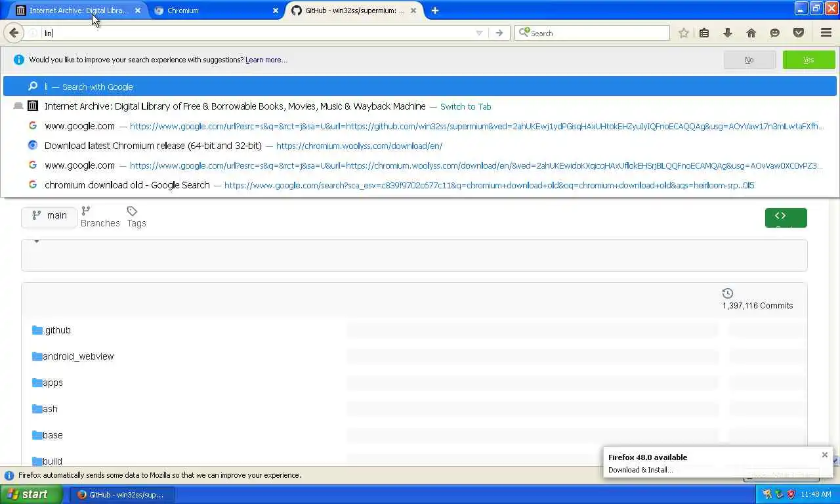The height and width of the screenshot is (504, 840).
Task: Open the Windows start menu
Action: pyautogui.click(x=31, y=494)
